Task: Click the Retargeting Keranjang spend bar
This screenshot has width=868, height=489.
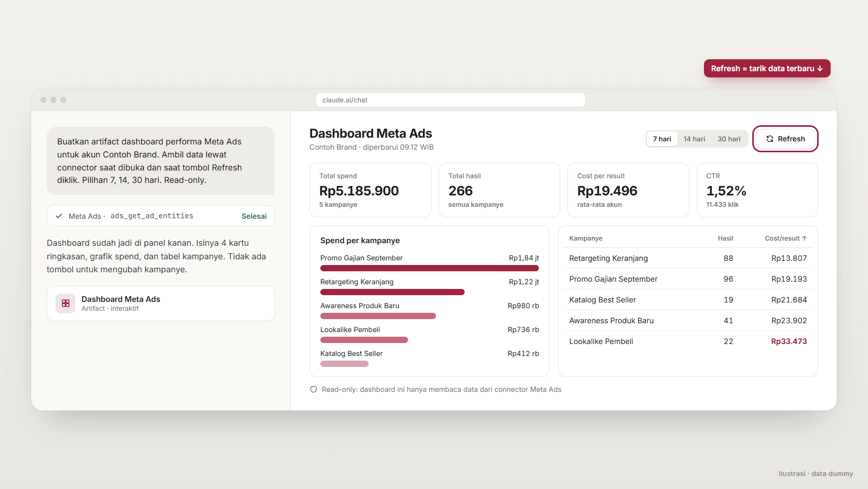Action: tap(392, 292)
